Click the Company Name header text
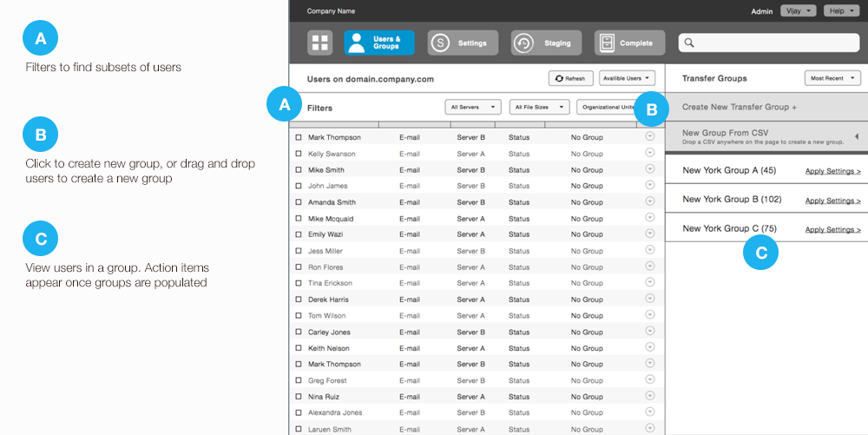The height and width of the screenshot is (435, 868). pos(331,11)
